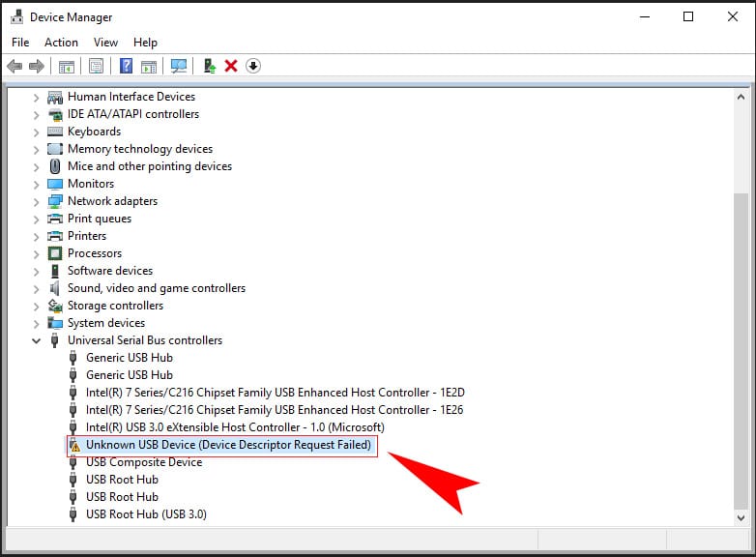756x557 pixels.
Task: Select the first Generic USB Hub entry
Action: point(130,358)
